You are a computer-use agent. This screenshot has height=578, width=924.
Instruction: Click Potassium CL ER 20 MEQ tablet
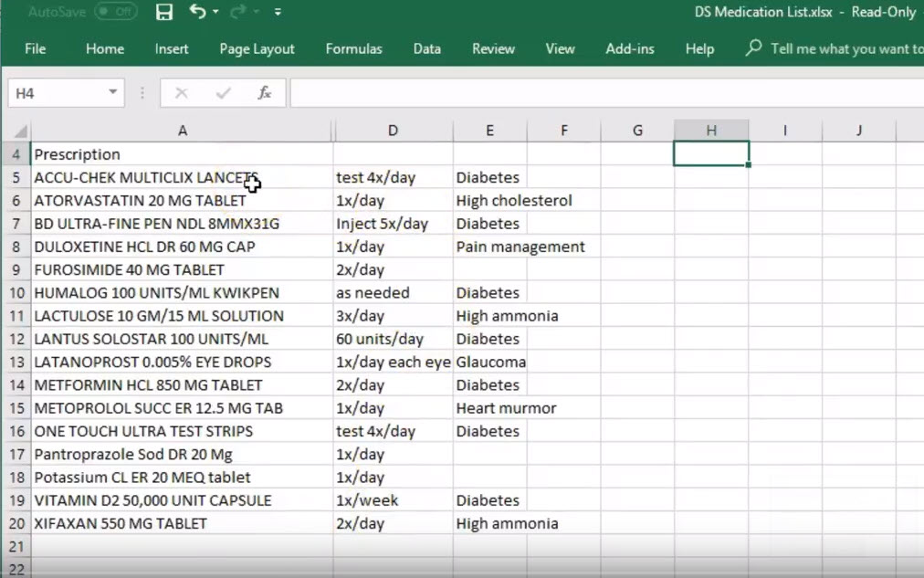pyautogui.click(x=182, y=478)
